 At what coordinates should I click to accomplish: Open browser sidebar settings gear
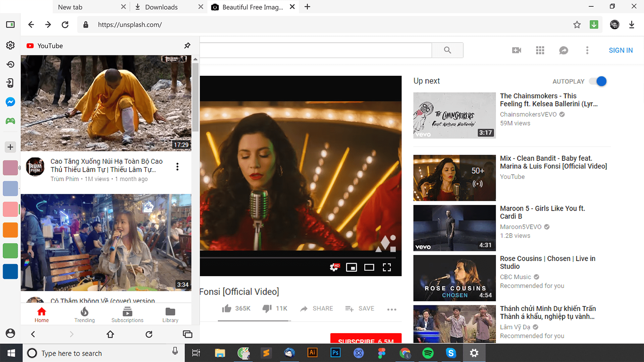click(10, 45)
